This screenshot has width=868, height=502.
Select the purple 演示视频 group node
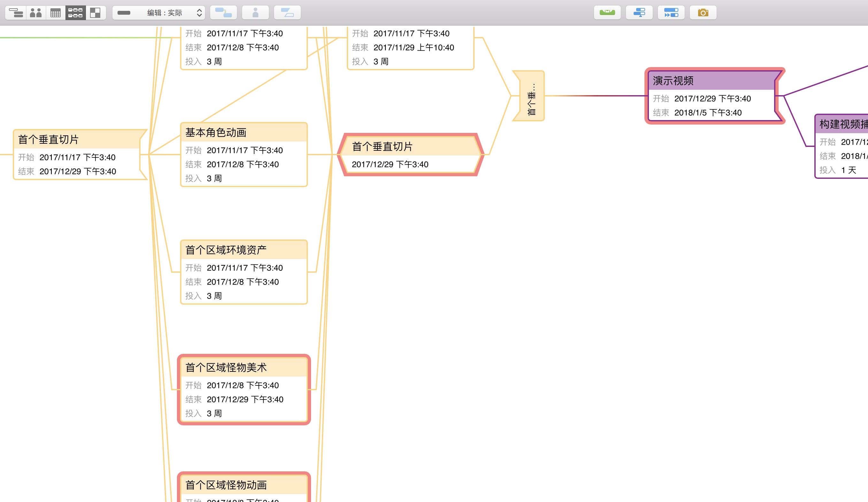coord(715,96)
